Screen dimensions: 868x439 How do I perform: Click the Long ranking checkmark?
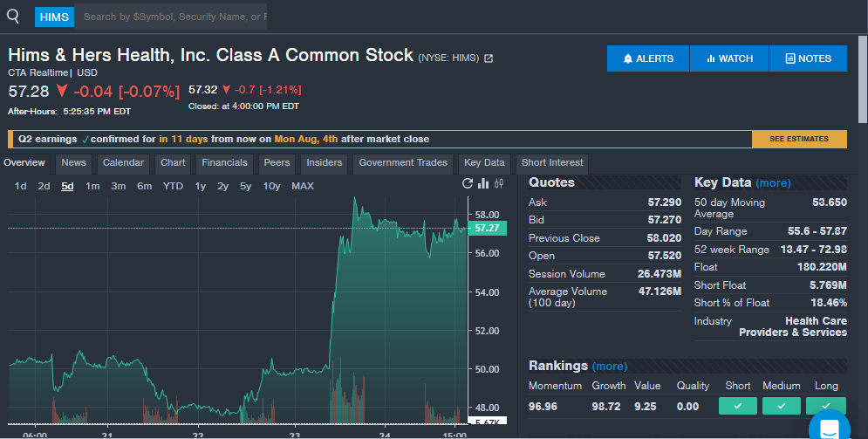pyautogui.click(x=825, y=406)
